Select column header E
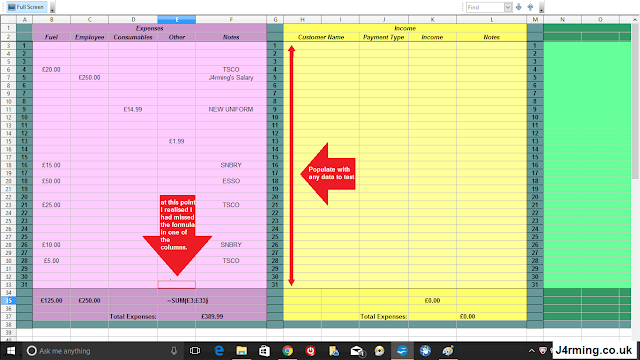The width and height of the screenshot is (640, 360). tap(176, 20)
